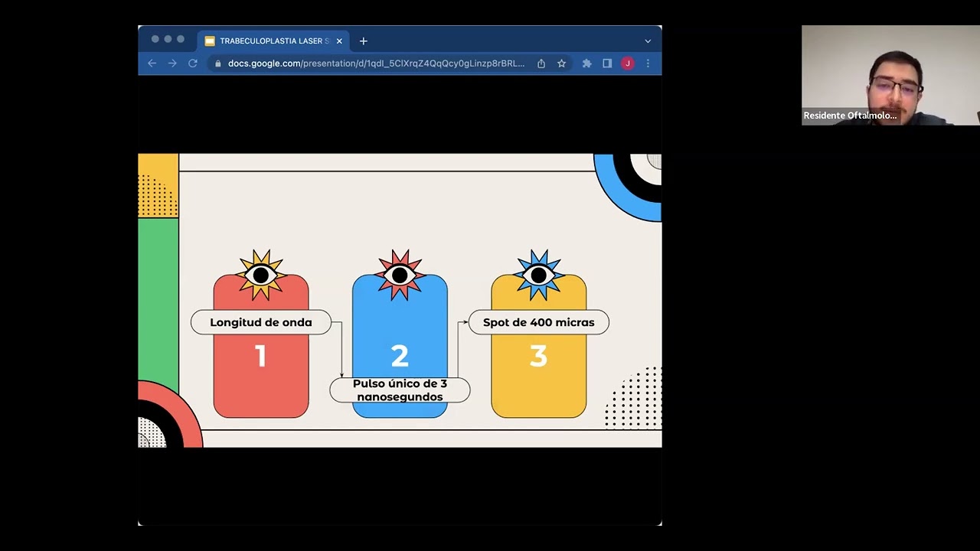The image size is (980, 551).
Task: Open the share page icon in address bar
Action: click(541, 64)
